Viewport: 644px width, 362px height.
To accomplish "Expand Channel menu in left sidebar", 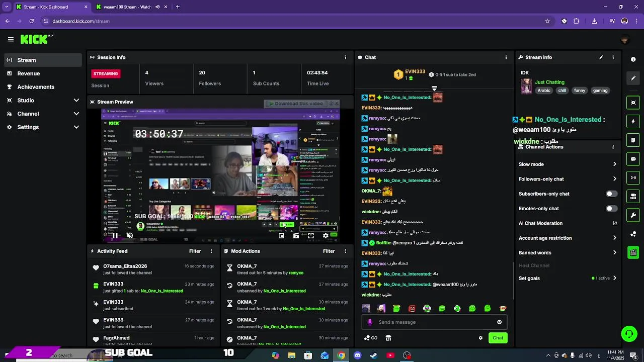I will coord(76,114).
